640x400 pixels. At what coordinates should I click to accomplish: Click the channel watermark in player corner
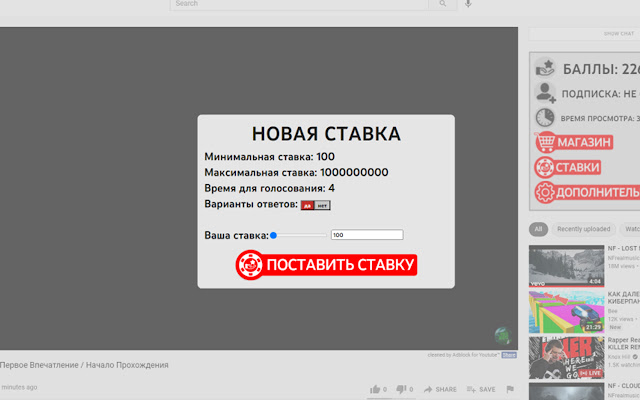[502, 336]
